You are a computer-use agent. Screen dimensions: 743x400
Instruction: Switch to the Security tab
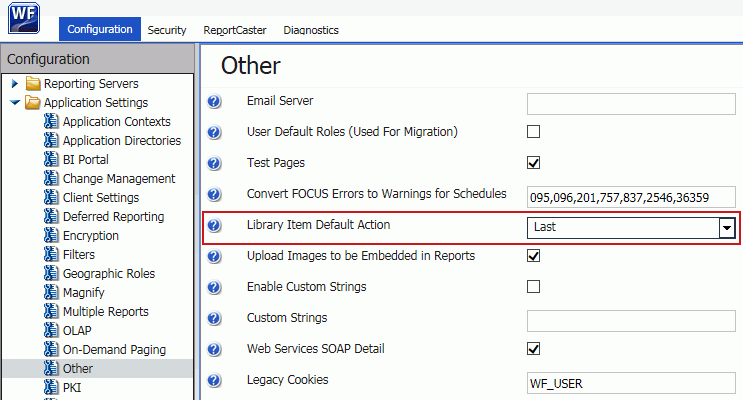(167, 30)
